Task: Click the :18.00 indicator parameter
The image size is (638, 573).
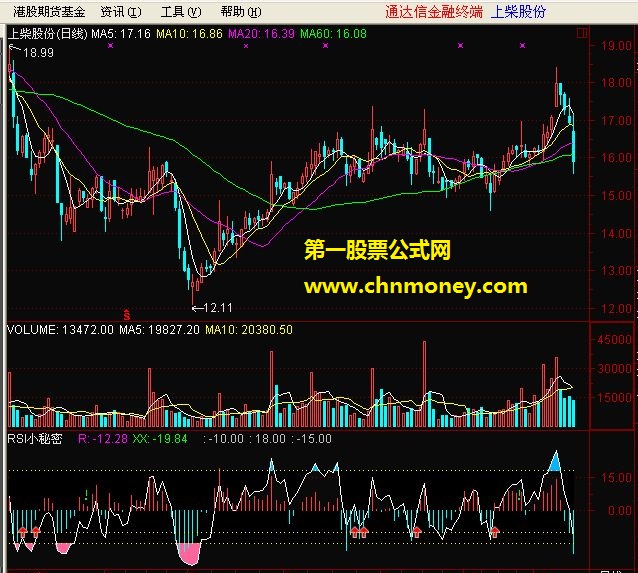Action: click(268, 439)
